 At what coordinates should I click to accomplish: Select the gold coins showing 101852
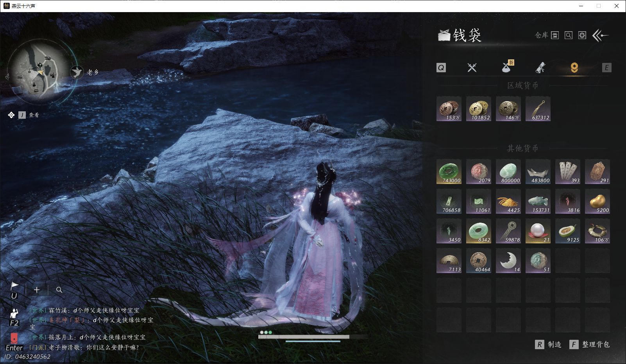pyautogui.click(x=479, y=109)
